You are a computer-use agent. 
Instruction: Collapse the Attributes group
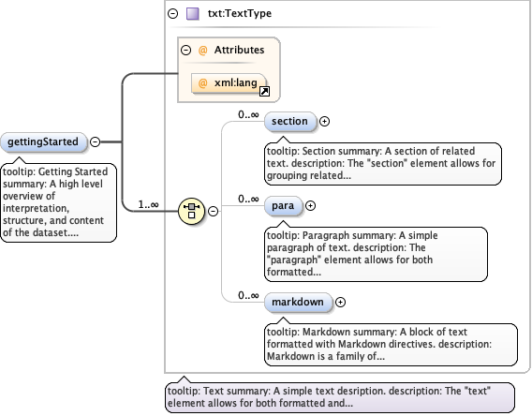186,51
